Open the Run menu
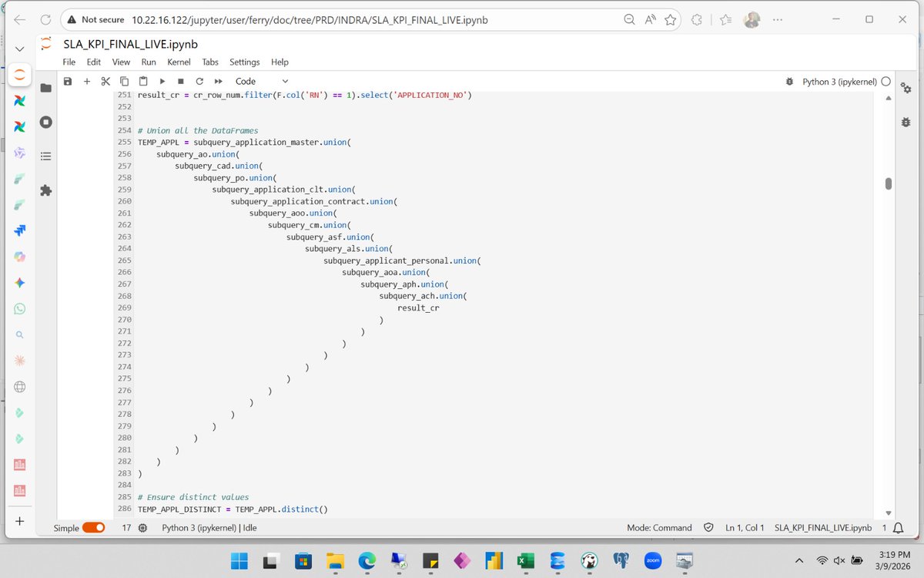 click(x=149, y=62)
